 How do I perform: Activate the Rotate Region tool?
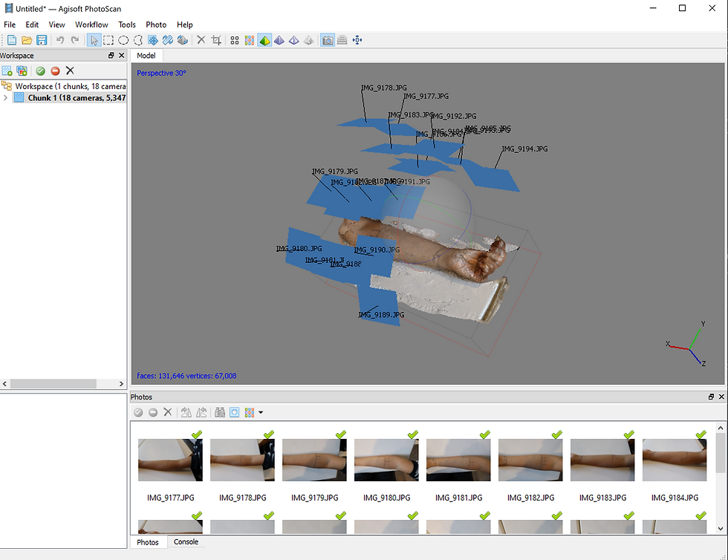pos(168,40)
